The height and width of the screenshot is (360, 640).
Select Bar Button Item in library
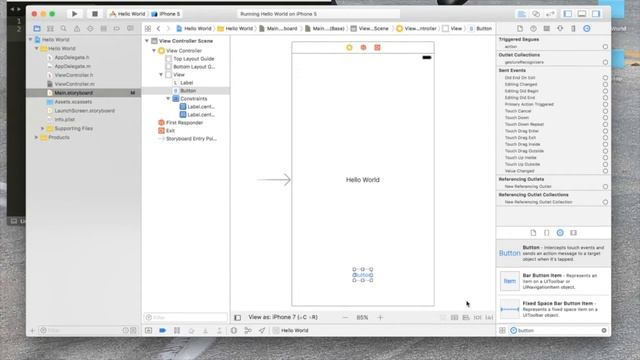tap(553, 281)
